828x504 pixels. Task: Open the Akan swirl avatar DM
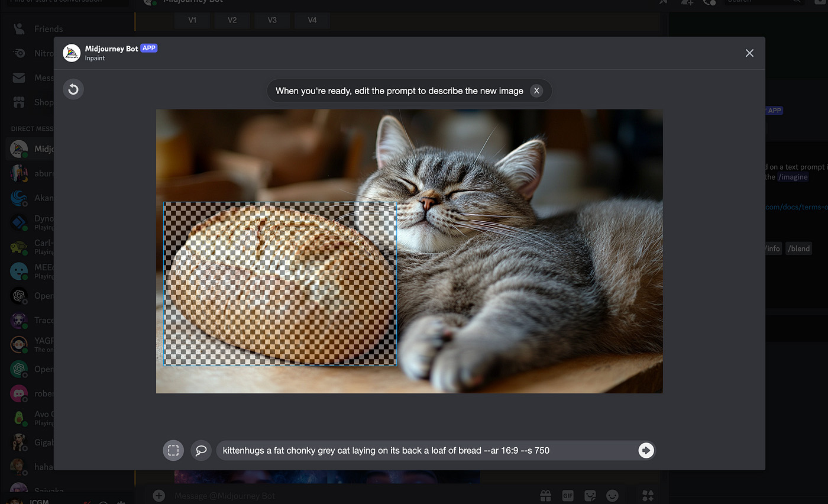tap(31, 198)
